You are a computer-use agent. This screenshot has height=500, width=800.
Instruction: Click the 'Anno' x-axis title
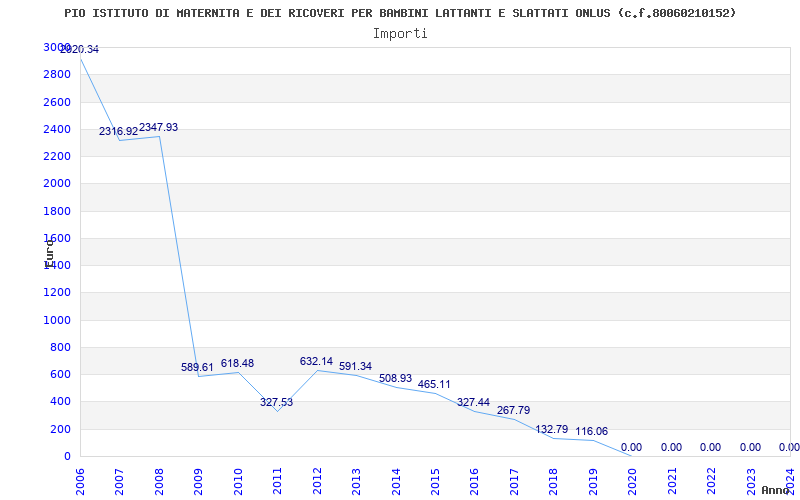point(777,490)
